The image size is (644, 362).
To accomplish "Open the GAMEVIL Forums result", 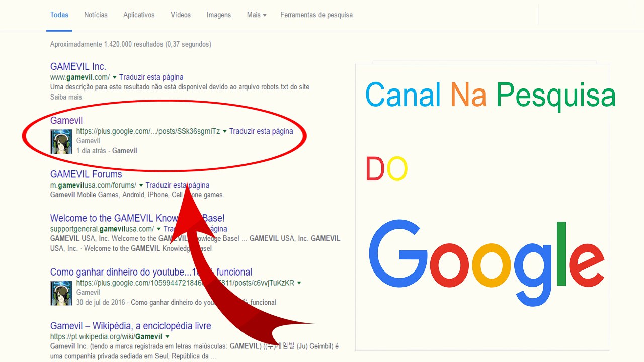I will (x=86, y=174).
